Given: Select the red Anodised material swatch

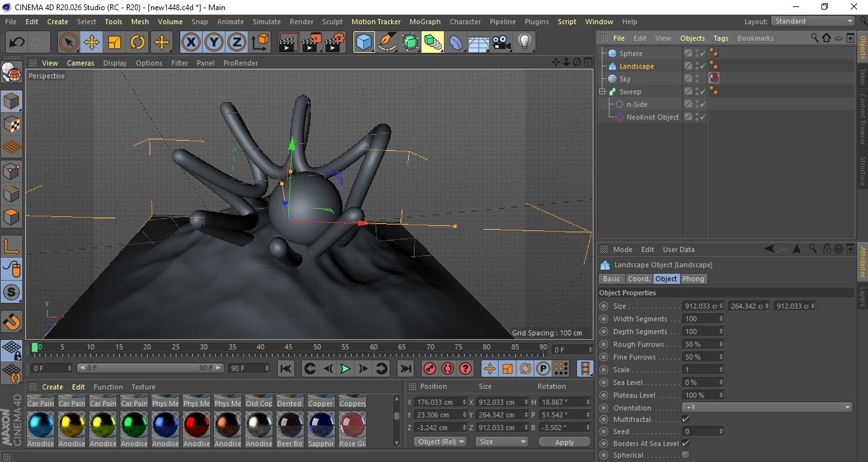Looking at the screenshot, I should [x=196, y=424].
